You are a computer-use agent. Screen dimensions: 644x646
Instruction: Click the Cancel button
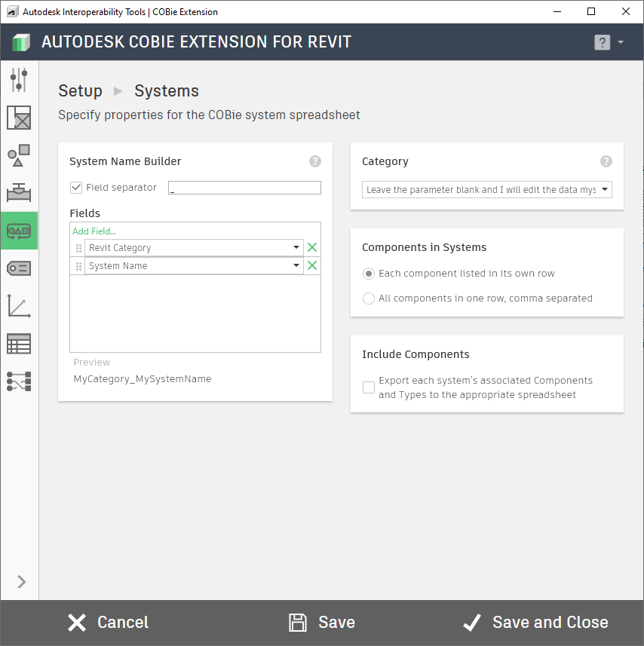click(109, 623)
